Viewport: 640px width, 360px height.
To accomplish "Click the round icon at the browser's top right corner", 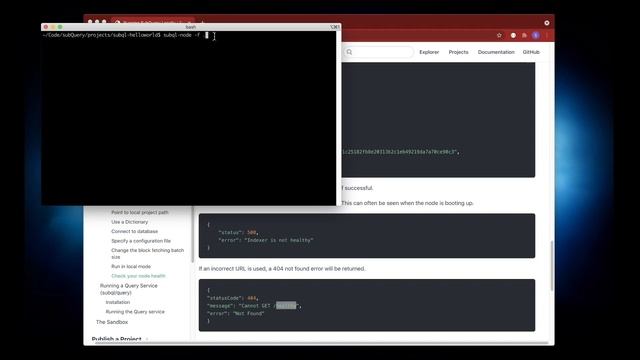I will pyautogui.click(x=547, y=23).
